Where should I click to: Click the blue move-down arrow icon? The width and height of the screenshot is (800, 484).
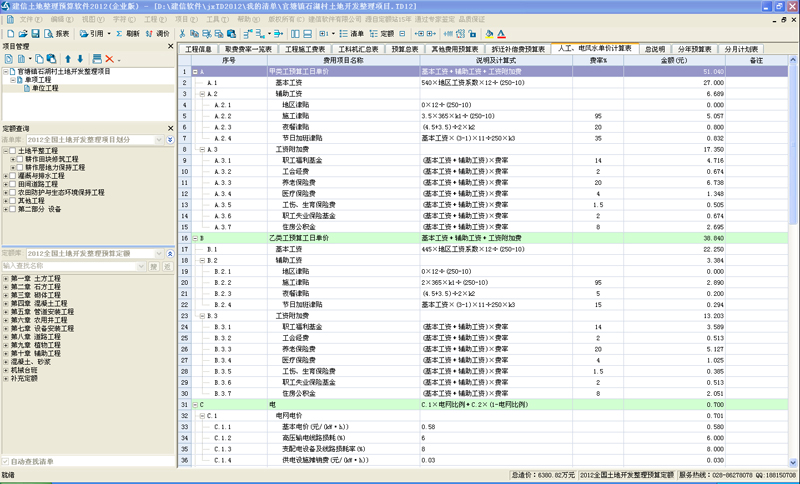tap(80, 59)
